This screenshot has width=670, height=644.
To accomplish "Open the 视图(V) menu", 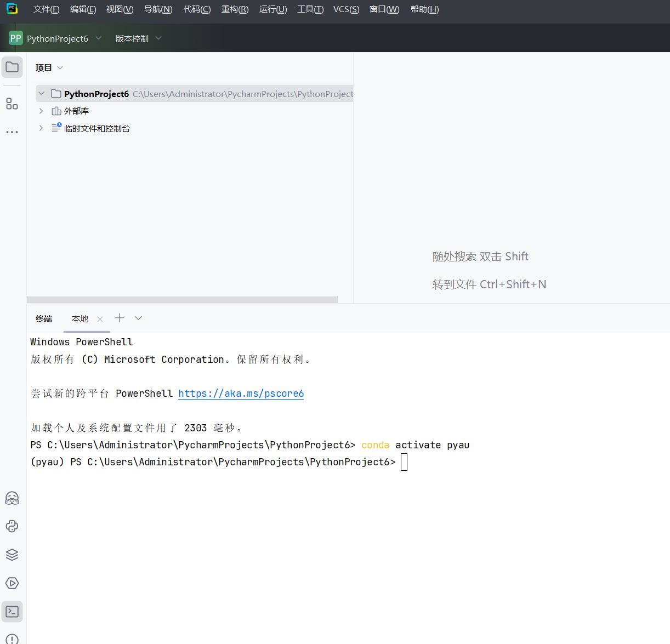I will tap(120, 9).
